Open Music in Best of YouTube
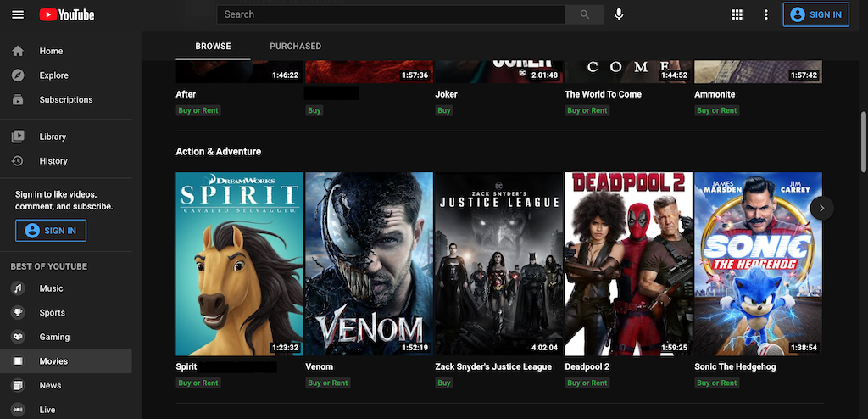 coord(66,288)
